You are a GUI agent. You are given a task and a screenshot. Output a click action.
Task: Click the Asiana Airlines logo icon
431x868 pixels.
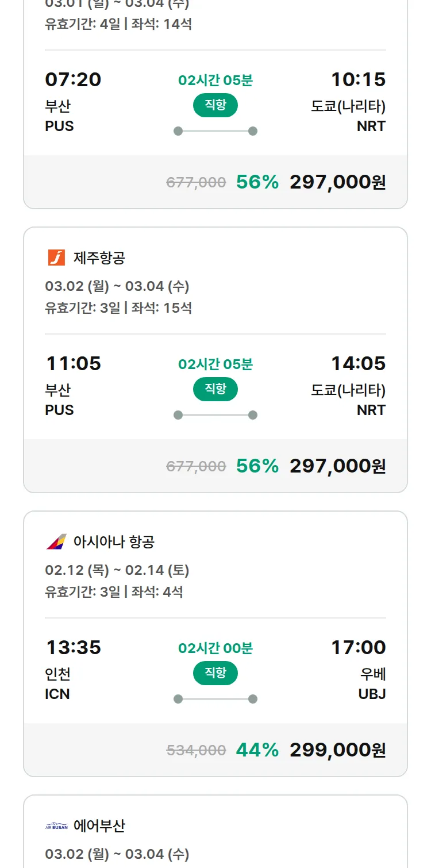(x=56, y=541)
